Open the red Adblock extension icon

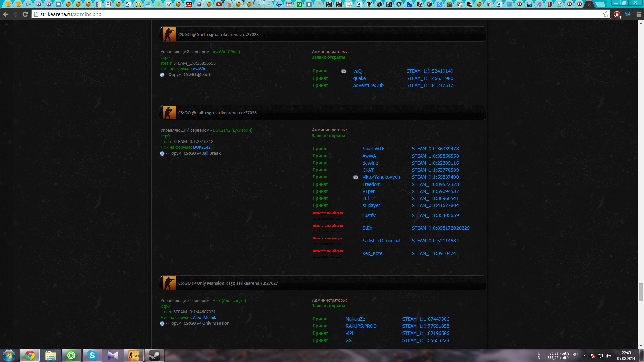(617, 14)
